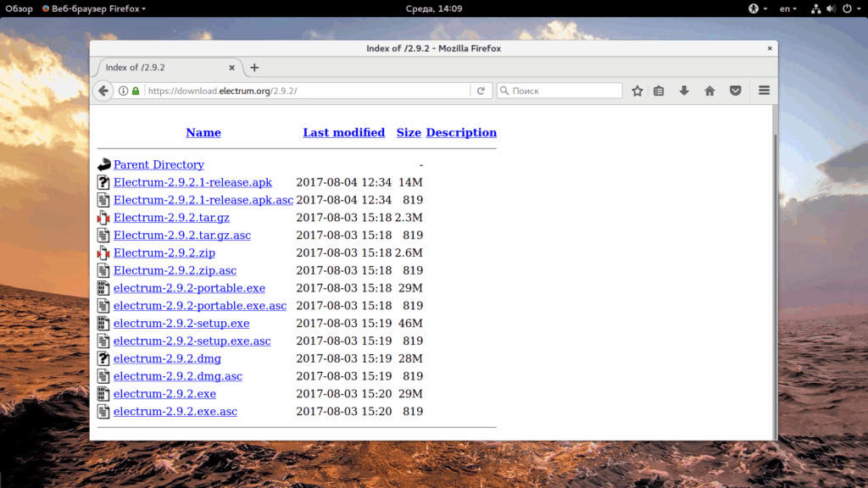Close the Index of /2.9.2 tab
868x488 pixels.
tap(232, 68)
